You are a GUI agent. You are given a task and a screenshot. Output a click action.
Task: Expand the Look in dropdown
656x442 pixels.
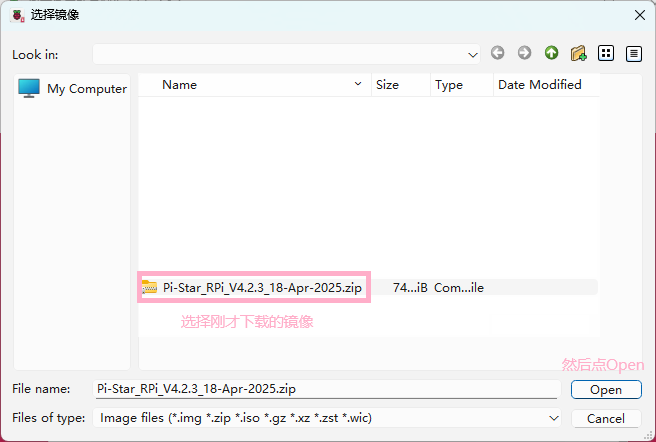(x=473, y=54)
